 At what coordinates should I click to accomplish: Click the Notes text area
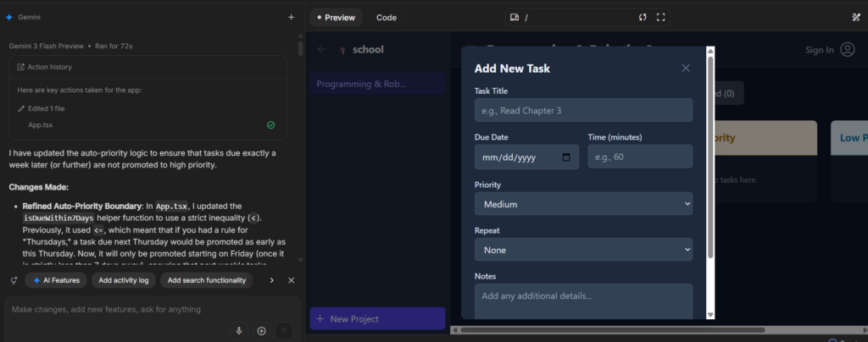coord(583,301)
